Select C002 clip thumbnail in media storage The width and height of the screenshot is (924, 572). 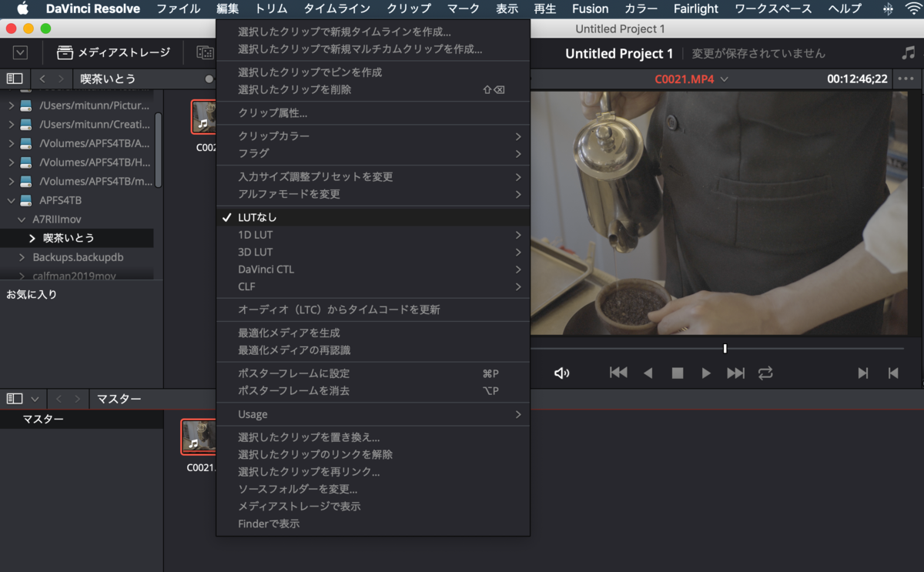pos(203,117)
